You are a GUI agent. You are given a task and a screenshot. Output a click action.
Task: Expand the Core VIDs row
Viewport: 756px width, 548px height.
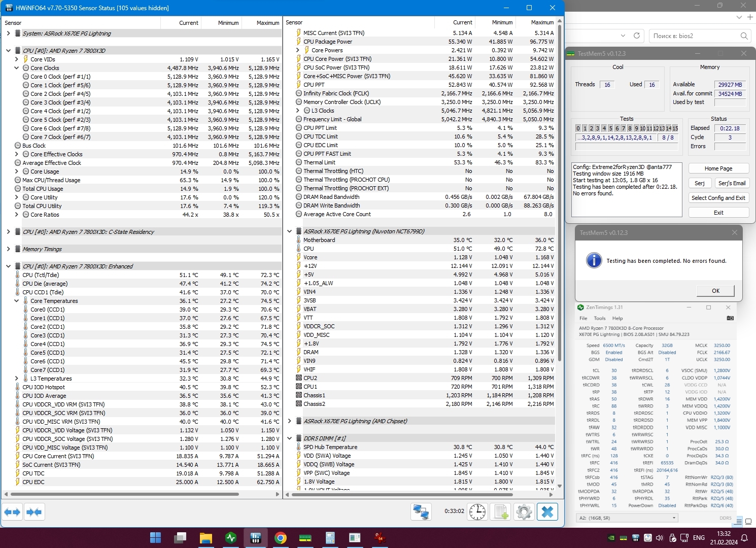click(16, 59)
